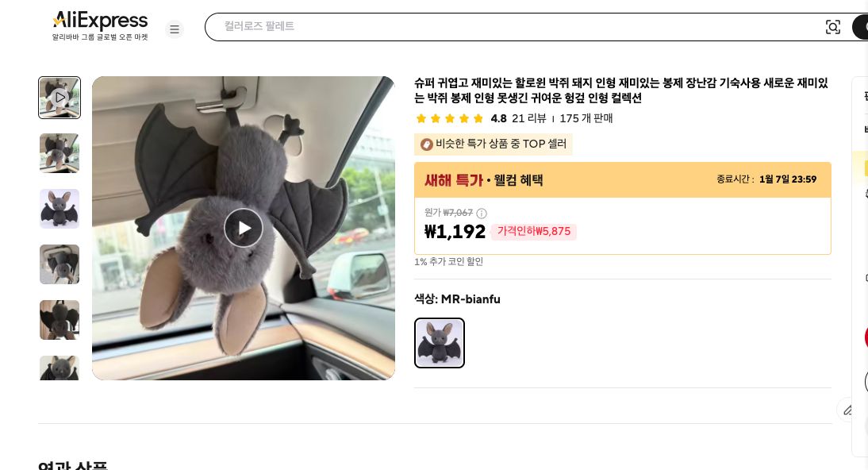Click the 가격인하 ₩5,875 discount tag
Screen dimensions: 868x470
click(533, 231)
